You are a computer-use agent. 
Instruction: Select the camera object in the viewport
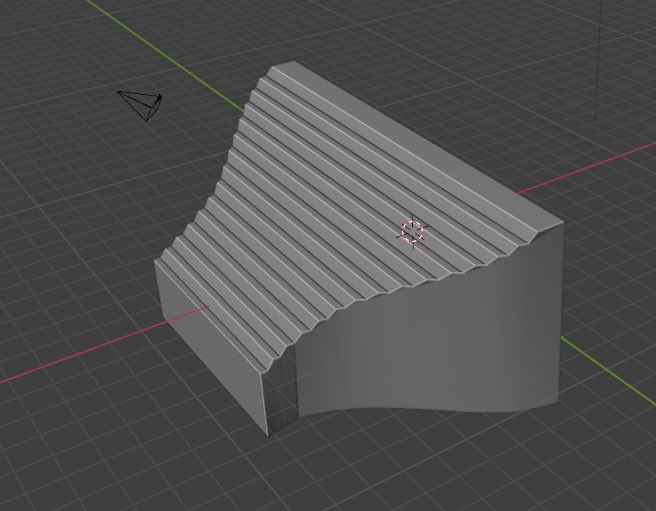(x=141, y=105)
